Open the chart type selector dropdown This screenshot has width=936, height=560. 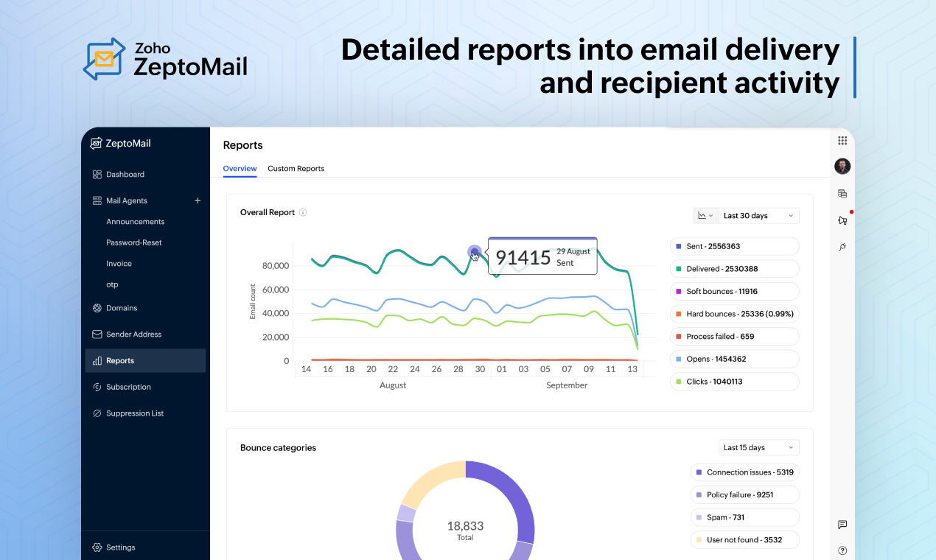click(705, 215)
